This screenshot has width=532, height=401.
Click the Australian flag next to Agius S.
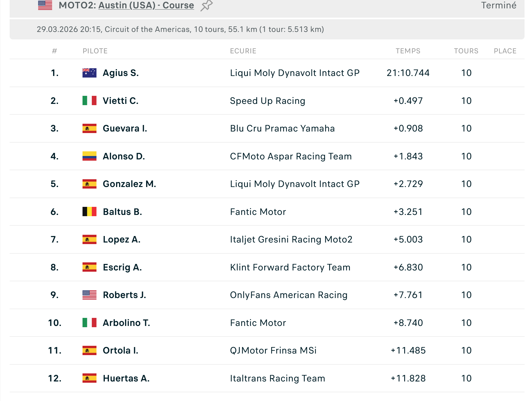[89, 73]
